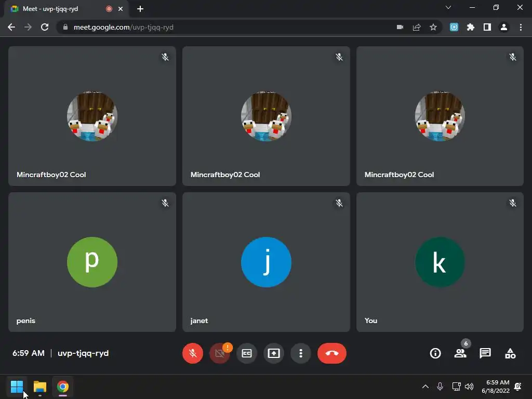The height and width of the screenshot is (399, 532).
Task: Click the camera permission icon in address bar
Action: [400, 27]
